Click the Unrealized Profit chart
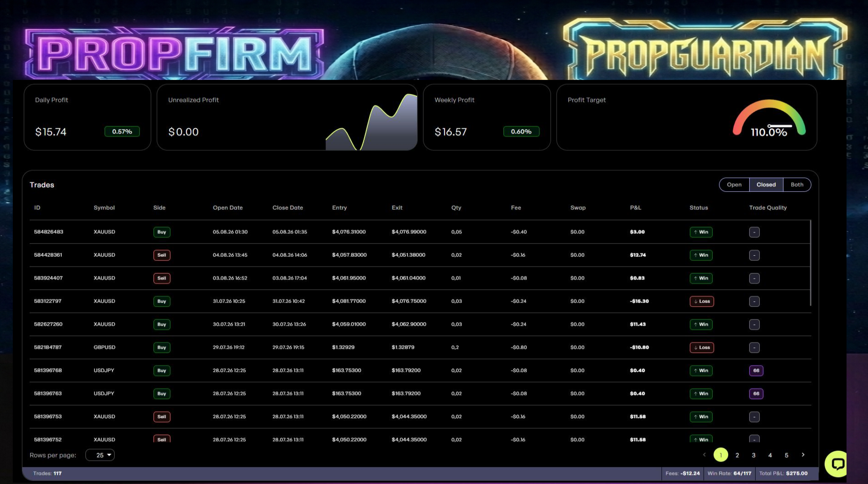The image size is (868, 484). (371, 122)
